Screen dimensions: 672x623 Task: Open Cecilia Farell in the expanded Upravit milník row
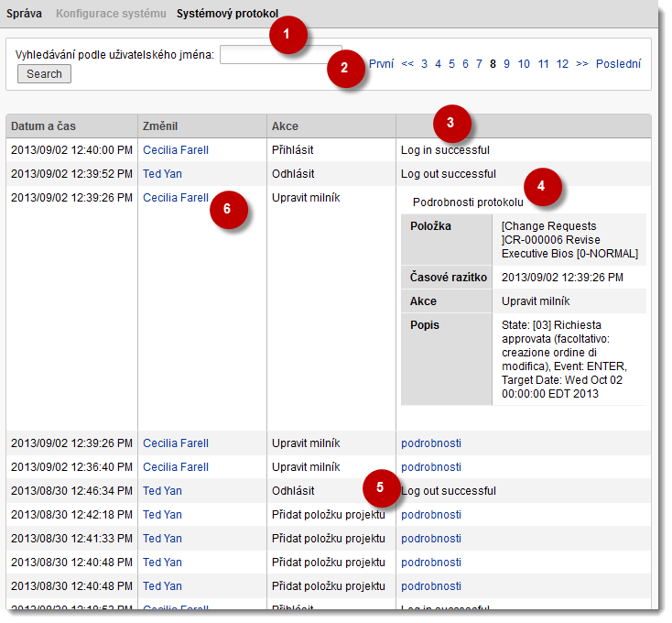175,198
